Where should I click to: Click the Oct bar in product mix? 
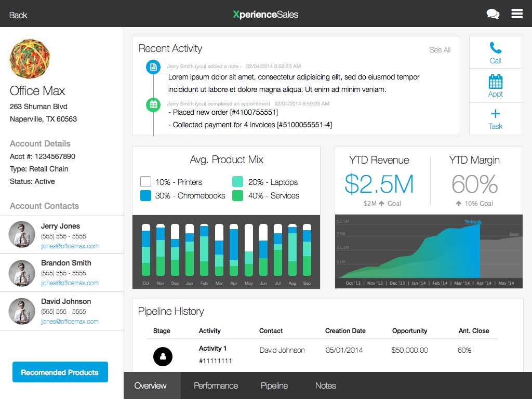click(146, 250)
